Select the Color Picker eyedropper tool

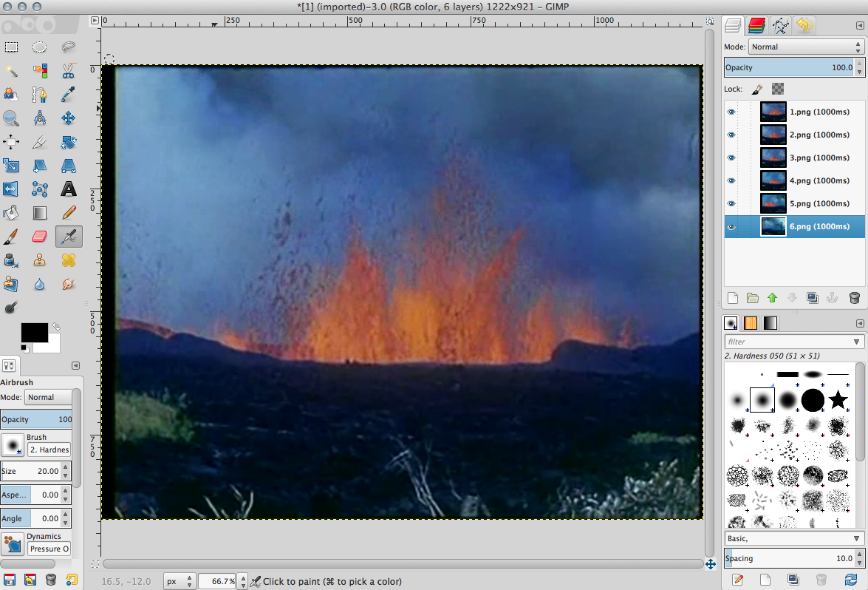pyautogui.click(x=68, y=94)
